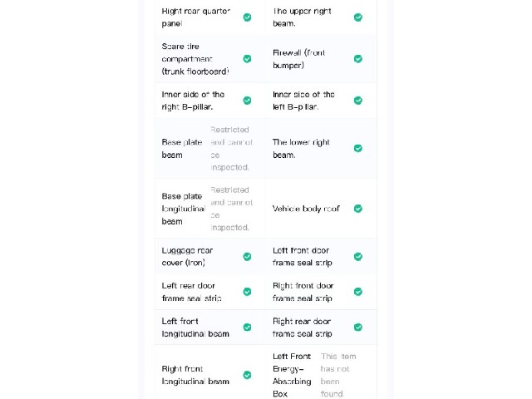Click check for Right rear door frame seal strip
Viewport: 532px width, 399px height.
[x=358, y=327]
